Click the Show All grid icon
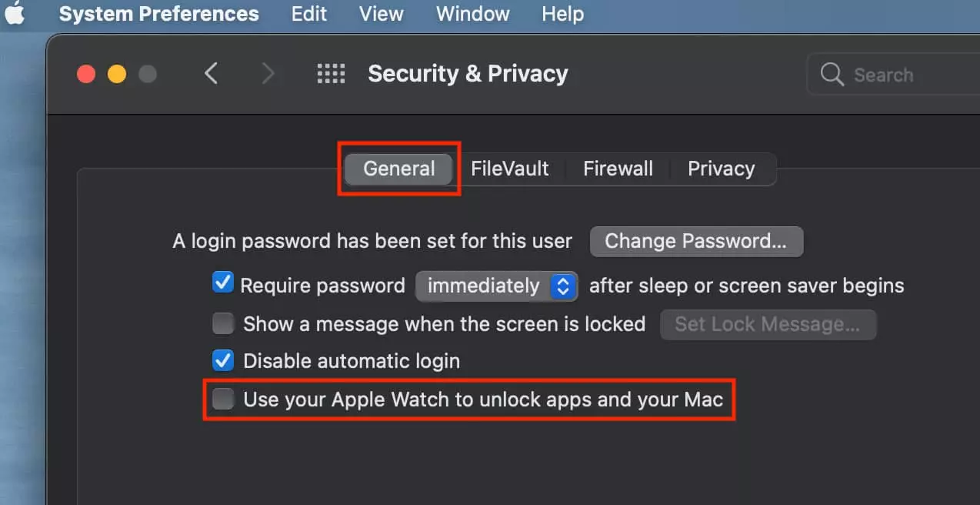The width and height of the screenshot is (980, 505). tap(331, 73)
